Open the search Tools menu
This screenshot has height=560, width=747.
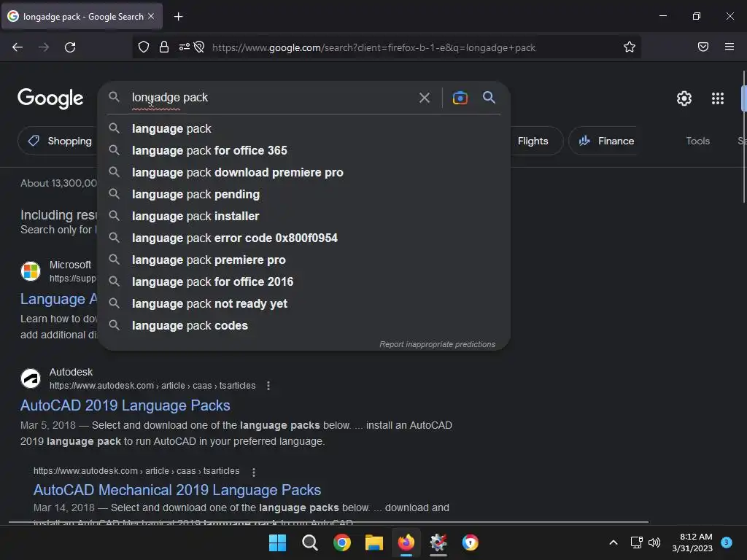tap(697, 141)
